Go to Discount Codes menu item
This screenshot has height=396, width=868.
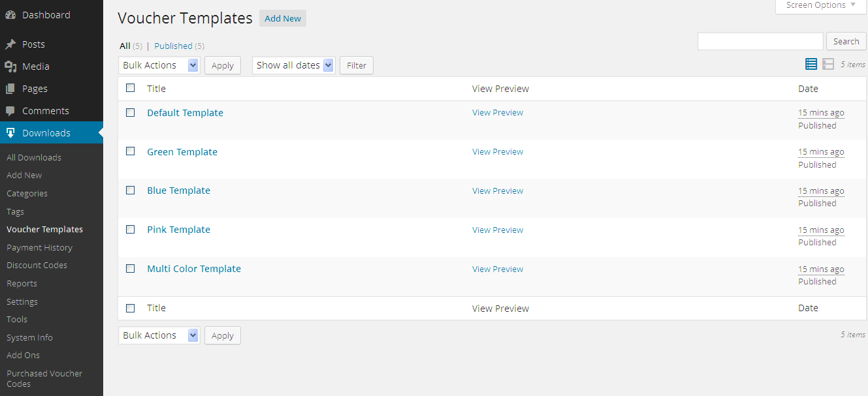pos(37,266)
